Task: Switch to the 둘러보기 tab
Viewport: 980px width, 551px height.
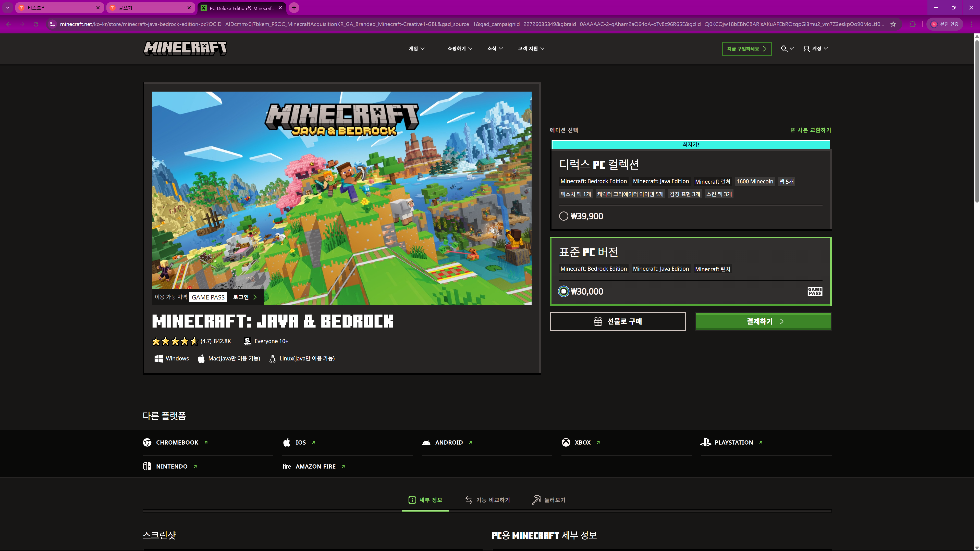Action: (x=549, y=500)
